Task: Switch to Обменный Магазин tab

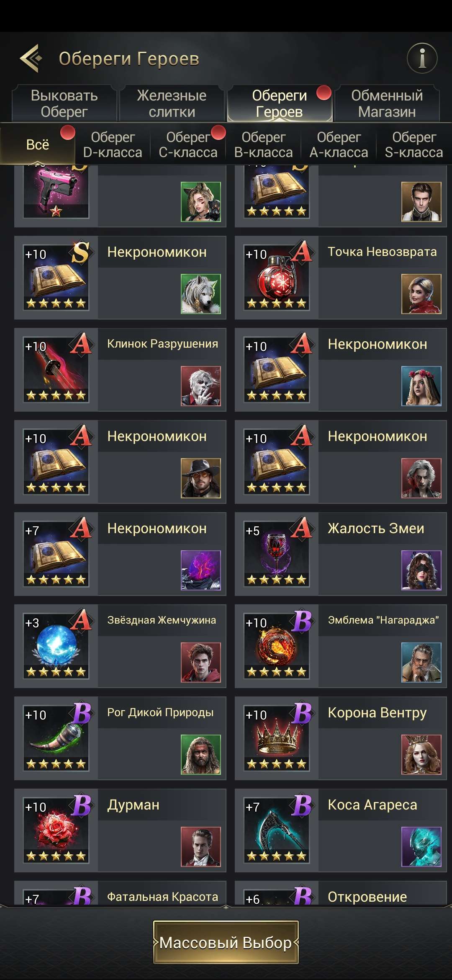Action: 387,103
